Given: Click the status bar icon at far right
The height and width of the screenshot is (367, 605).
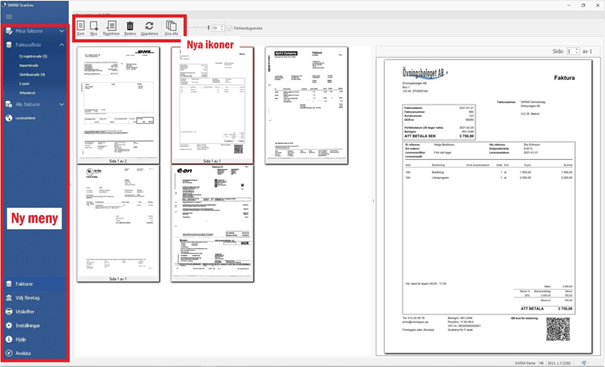Looking at the screenshot, I should (x=584, y=363).
